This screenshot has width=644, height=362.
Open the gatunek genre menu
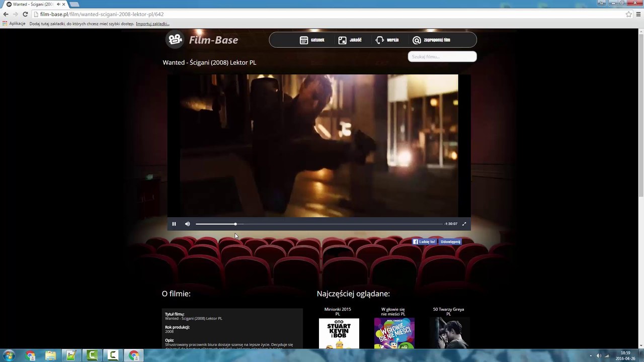pyautogui.click(x=312, y=40)
